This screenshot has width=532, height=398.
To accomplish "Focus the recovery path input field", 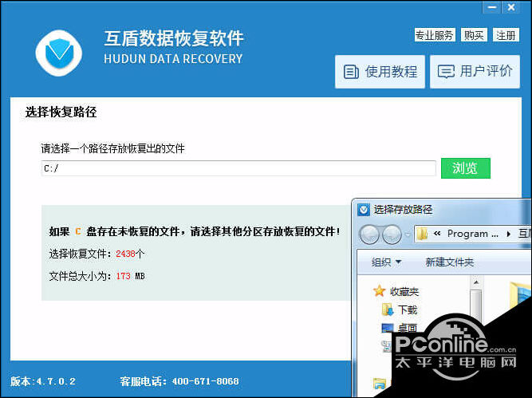I will pyautogui.click(x=238, y=168).
